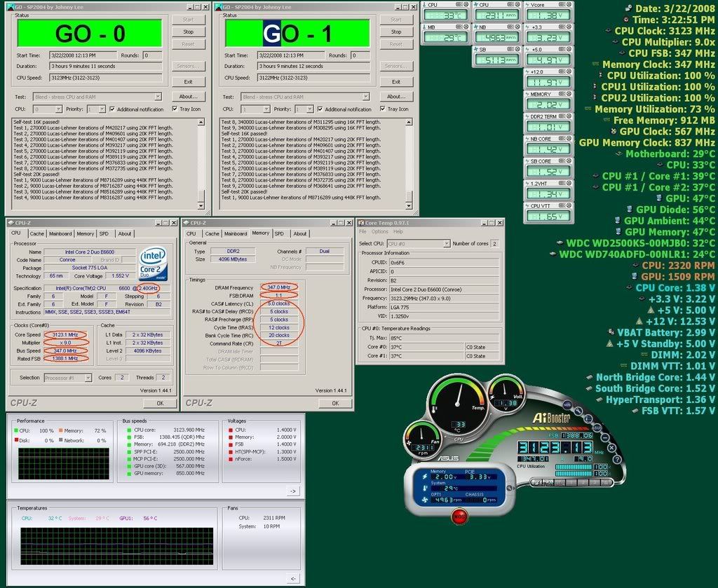Open AI Booster help question mark

tap(617, 460)
